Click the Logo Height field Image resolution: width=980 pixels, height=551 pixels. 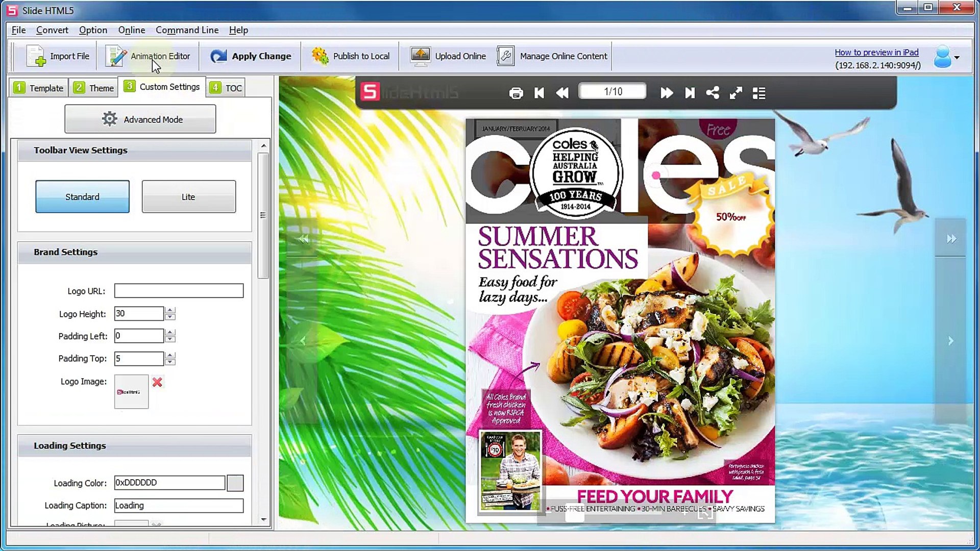[139, 313]
